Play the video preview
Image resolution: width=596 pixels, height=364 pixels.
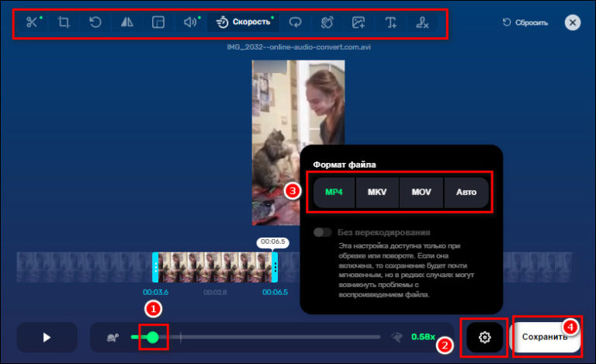point(47,338)
